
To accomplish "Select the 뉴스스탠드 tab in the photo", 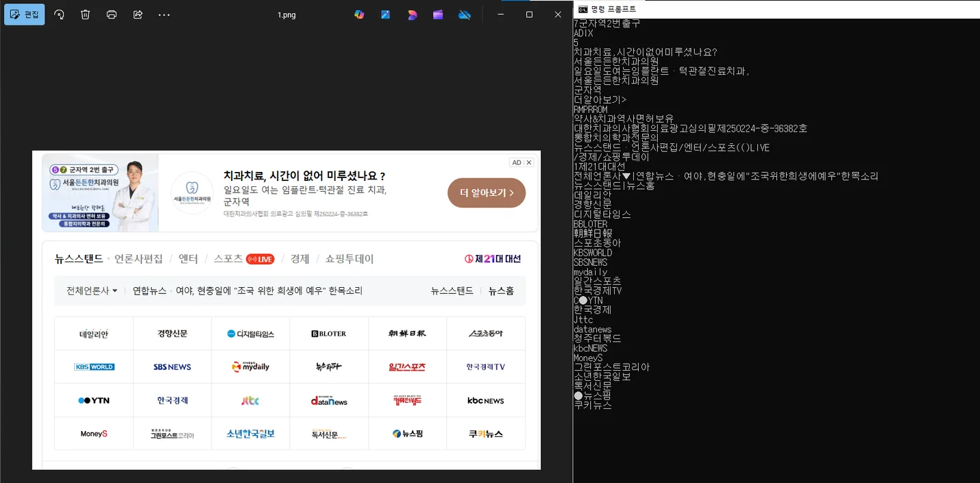I will coord(79,259).
